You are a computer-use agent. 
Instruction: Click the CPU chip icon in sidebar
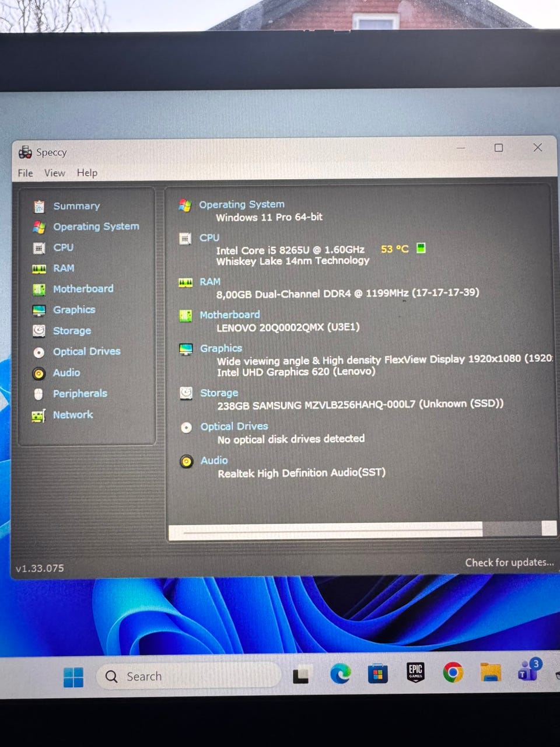click(39, 248)
